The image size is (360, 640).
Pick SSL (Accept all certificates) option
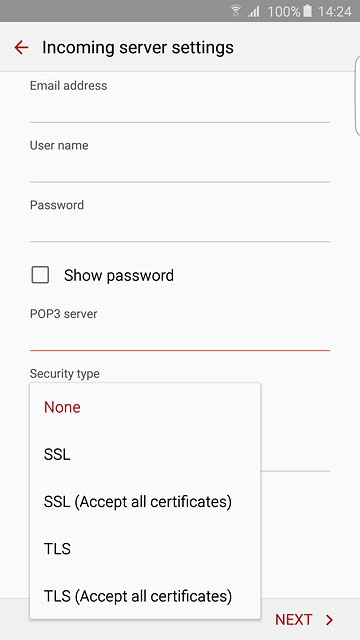145,502
